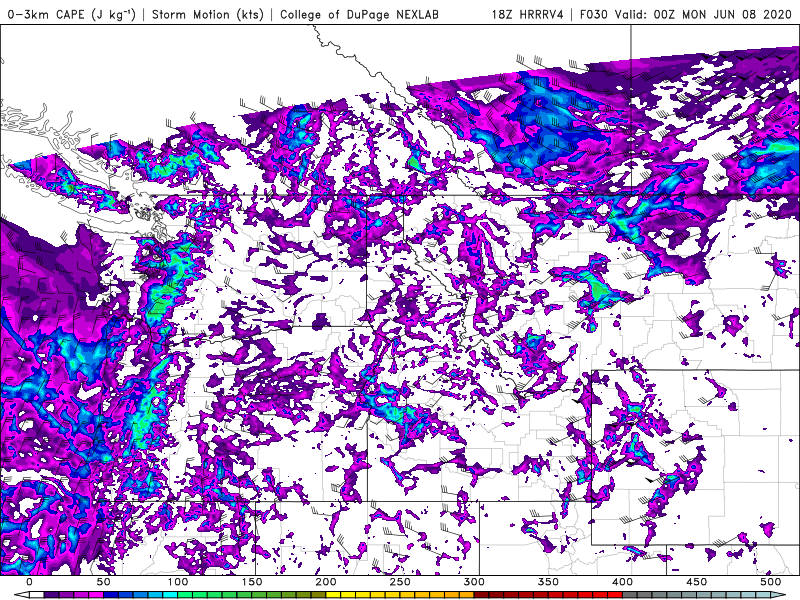The height and width of the screenshot is (600, 800).
Task: Click the '250' color scale label
Action: [x=400, y=582]
